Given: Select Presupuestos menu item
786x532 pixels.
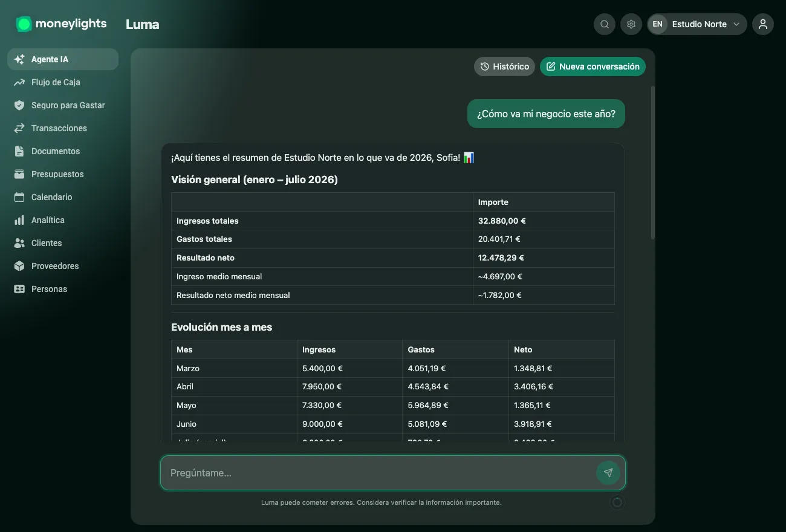Looking at the screenshot, I should point(63,174).
